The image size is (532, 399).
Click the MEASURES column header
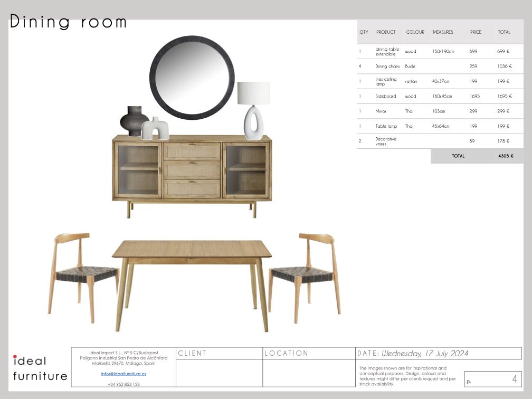coord(443,32)
